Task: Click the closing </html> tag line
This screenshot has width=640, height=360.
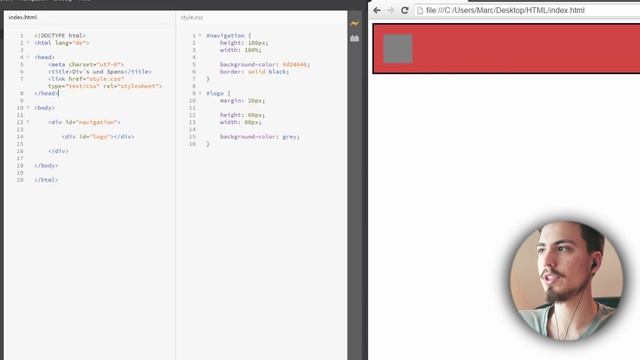Action: 46,180
